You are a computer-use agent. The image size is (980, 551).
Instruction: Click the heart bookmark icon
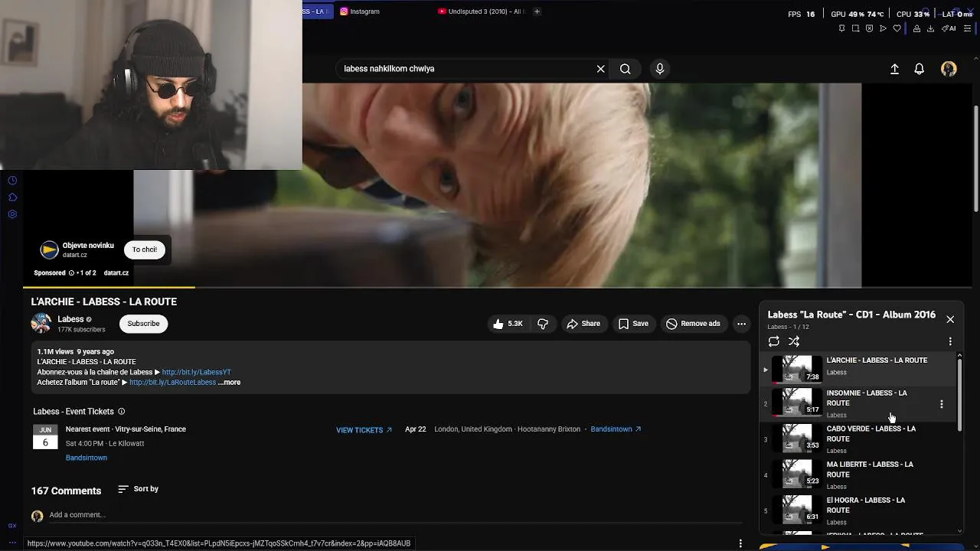click(x=897, y=28)
